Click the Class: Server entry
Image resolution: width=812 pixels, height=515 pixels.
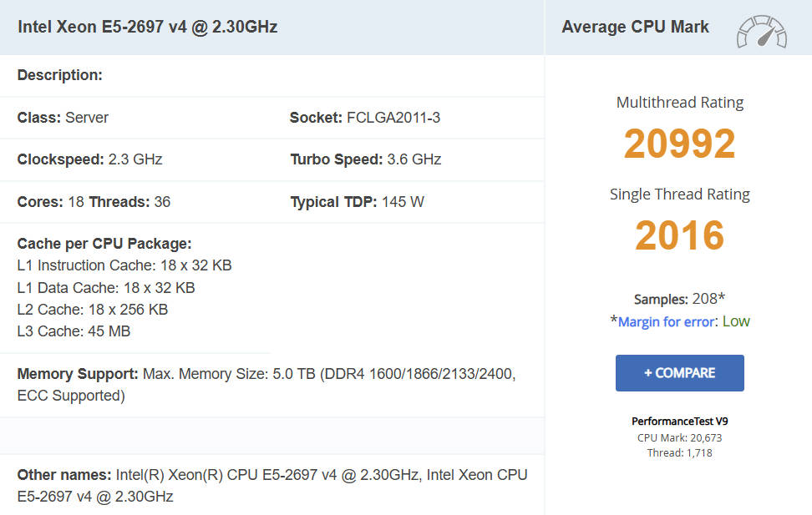[x=63, y=118]
